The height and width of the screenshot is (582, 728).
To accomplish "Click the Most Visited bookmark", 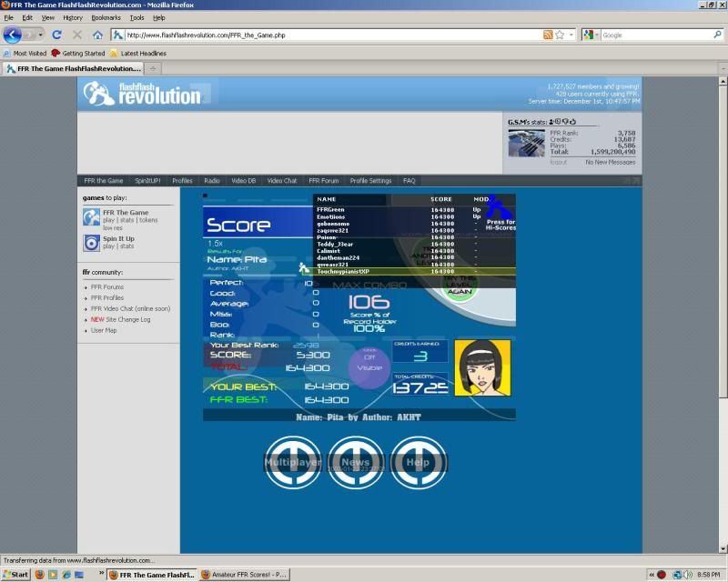I will pos(25,54).
